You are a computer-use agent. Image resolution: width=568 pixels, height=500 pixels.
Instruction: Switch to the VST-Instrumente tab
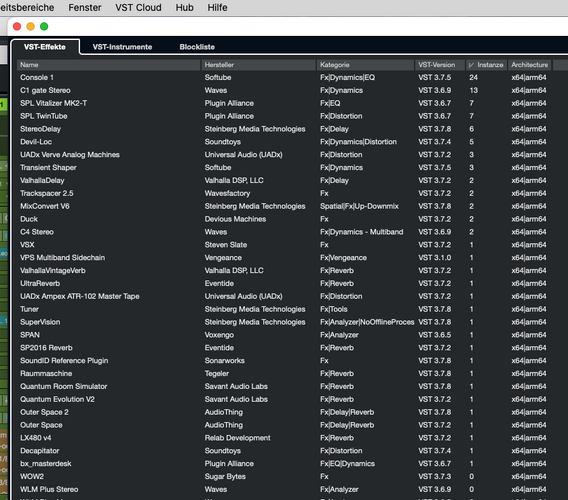(122, 47)
